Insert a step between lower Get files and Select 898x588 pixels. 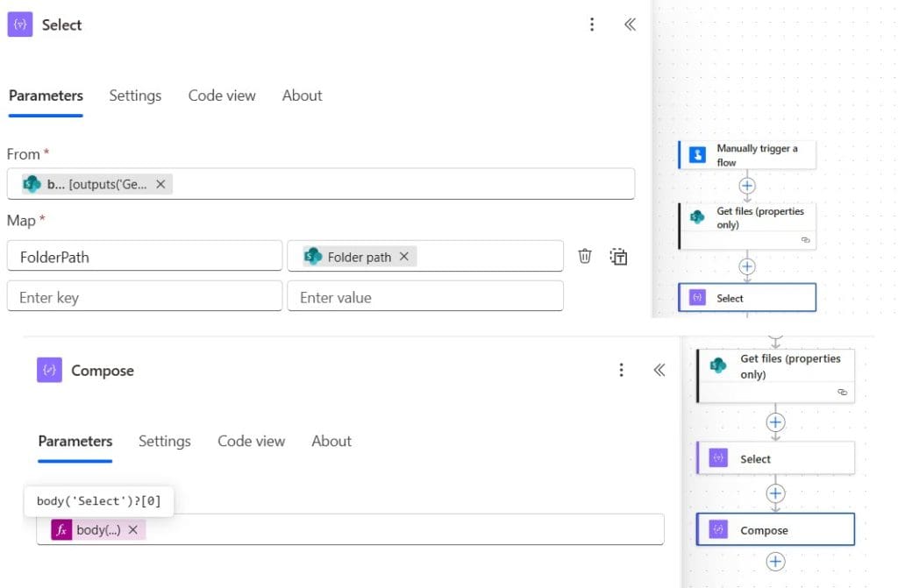(x=775, y=422)
